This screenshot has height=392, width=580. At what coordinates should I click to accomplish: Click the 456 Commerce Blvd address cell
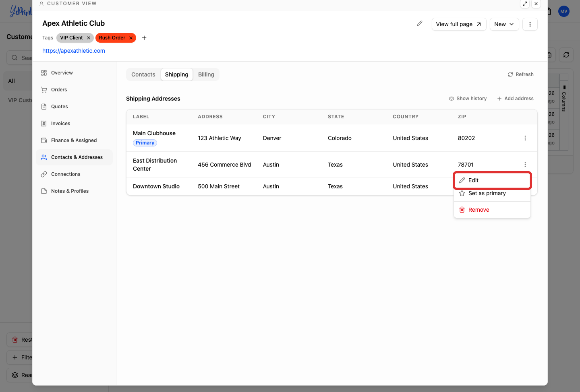coord(224,165)
